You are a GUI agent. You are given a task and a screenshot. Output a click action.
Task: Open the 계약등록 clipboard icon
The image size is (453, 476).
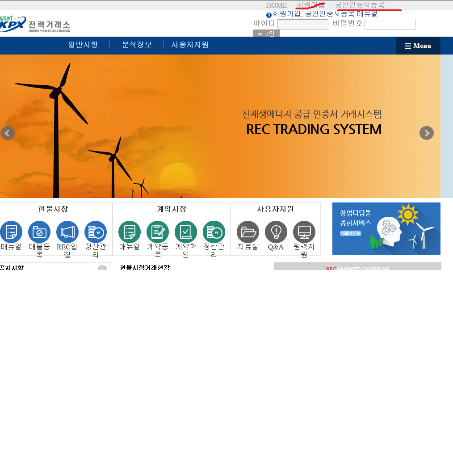pyautogui.click(x=158, y=232)
